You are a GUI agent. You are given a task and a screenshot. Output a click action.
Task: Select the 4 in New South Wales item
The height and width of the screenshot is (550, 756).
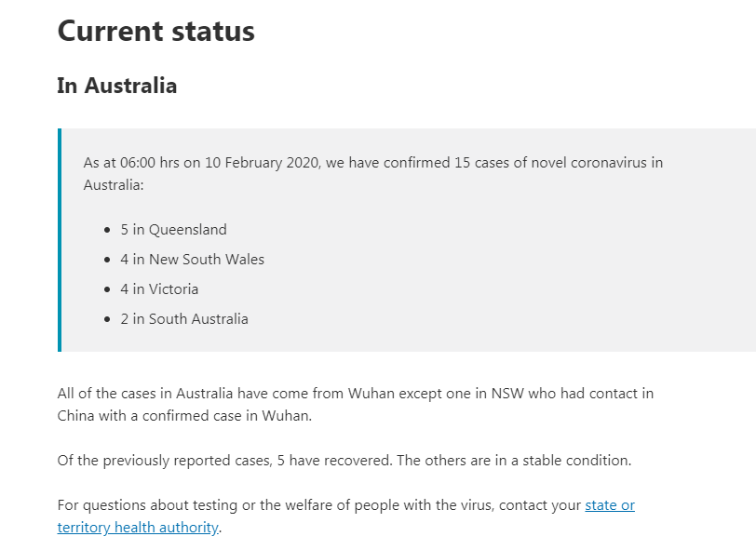[193, 260]
